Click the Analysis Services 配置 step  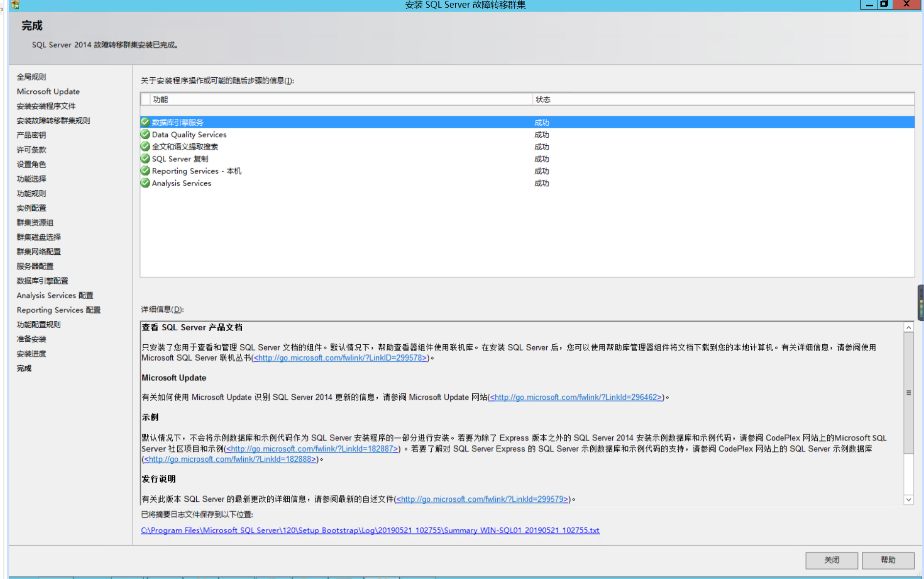tap(55, 295)
